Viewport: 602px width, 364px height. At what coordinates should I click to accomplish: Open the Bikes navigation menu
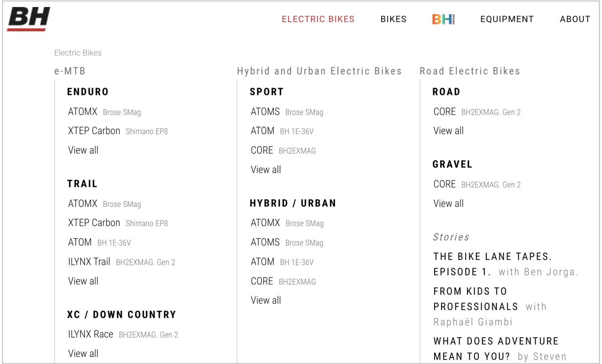pos(394,19)
